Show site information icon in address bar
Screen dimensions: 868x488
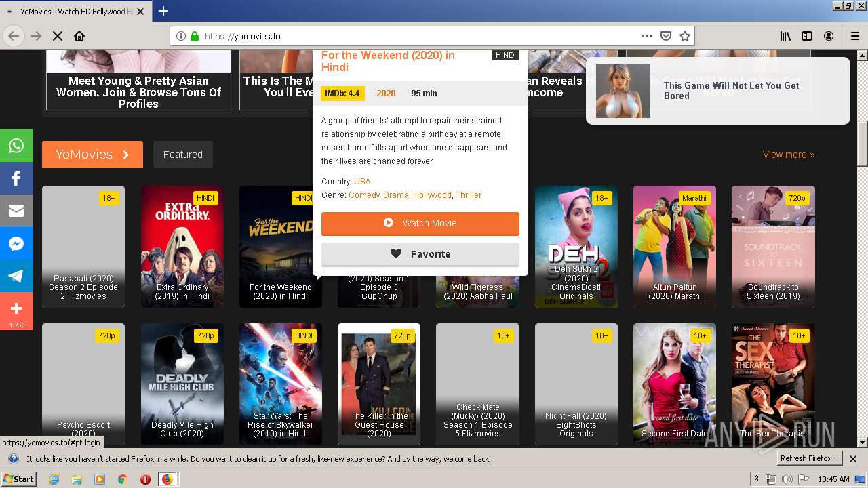(x=181, y=36)
